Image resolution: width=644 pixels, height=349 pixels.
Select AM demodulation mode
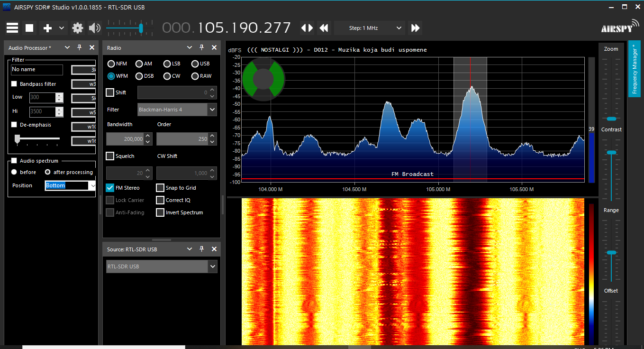(x=144, y=64)
